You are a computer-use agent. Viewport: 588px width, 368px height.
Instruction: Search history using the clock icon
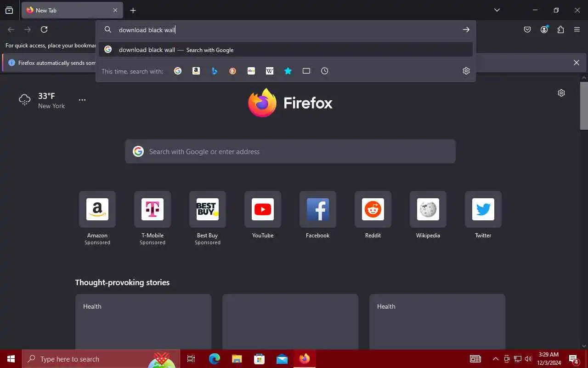click(325, 71)
